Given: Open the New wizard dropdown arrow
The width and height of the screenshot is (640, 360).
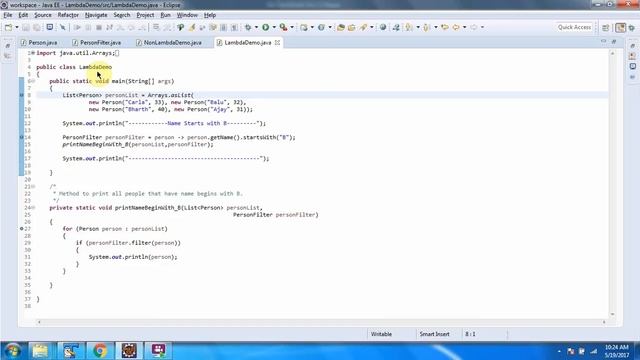Looking at the screenshot, I should (x=17, y=27).
